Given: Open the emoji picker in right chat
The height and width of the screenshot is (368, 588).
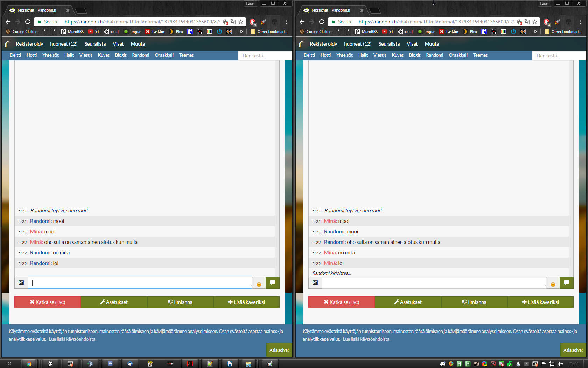Looking at the screenshot, I should tap(553, 285).
